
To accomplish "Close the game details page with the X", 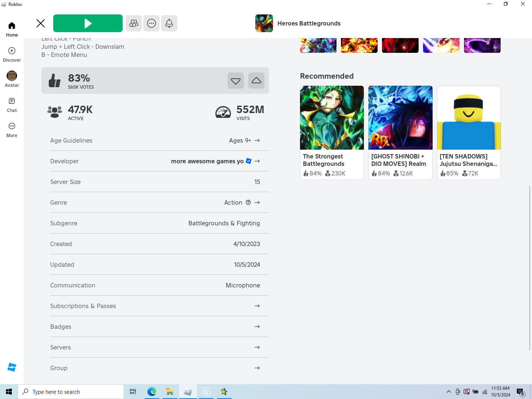I will [41, 23].
